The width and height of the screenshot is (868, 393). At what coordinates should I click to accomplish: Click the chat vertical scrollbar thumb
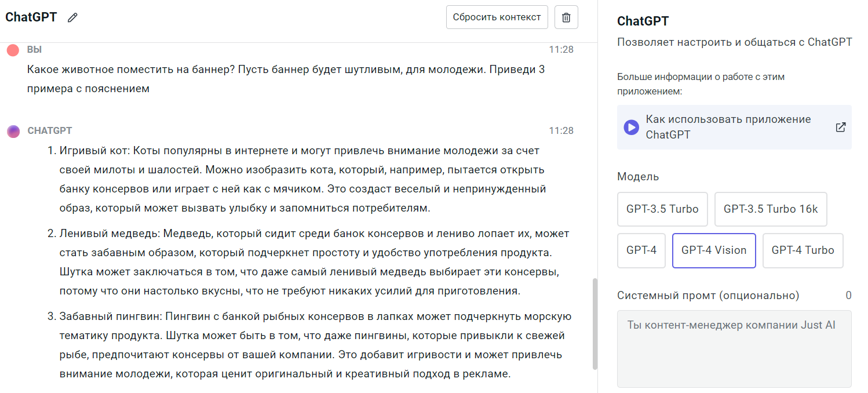(595, 323)
